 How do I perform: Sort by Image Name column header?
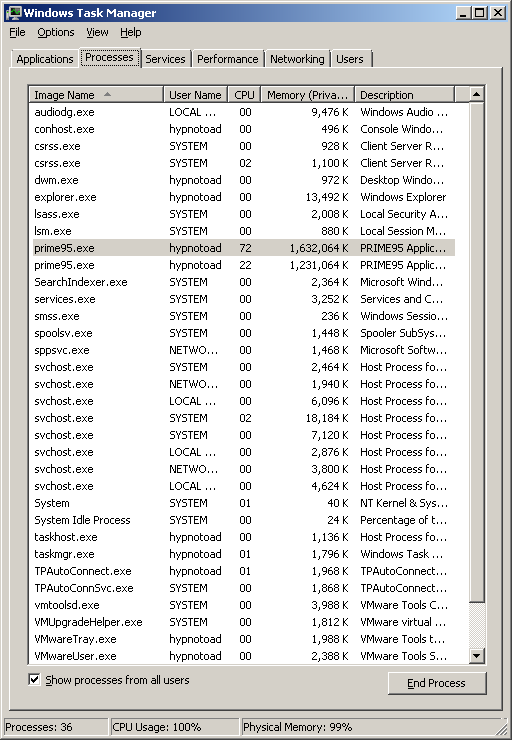click(96, 95)
